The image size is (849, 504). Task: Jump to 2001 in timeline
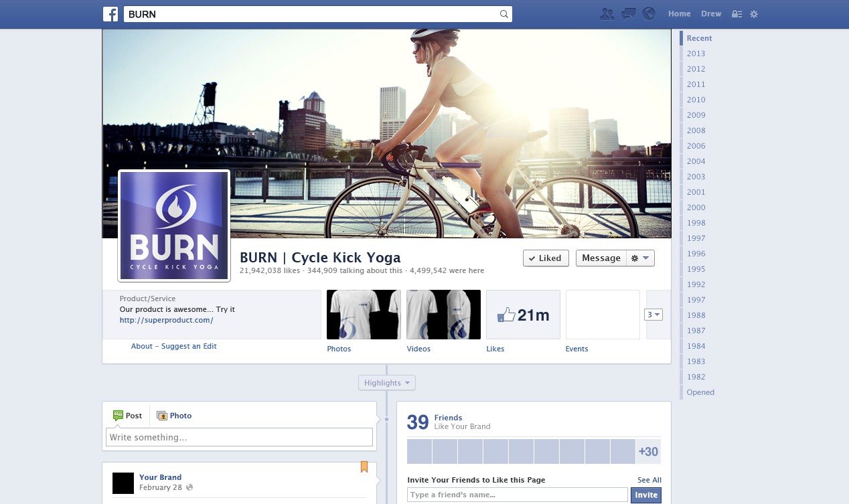(696, 192)
